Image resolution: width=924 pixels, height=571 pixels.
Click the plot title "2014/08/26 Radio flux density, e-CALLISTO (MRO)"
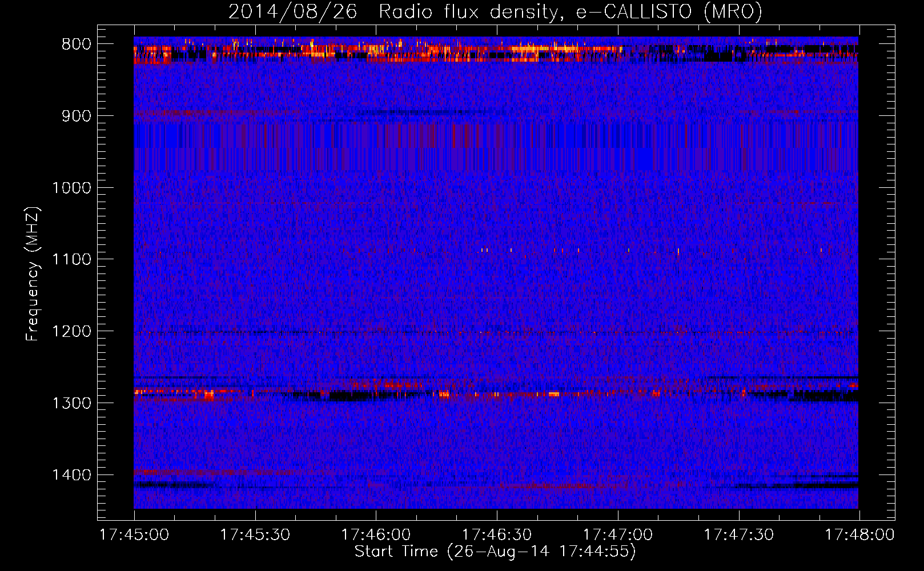pos(495,12)
